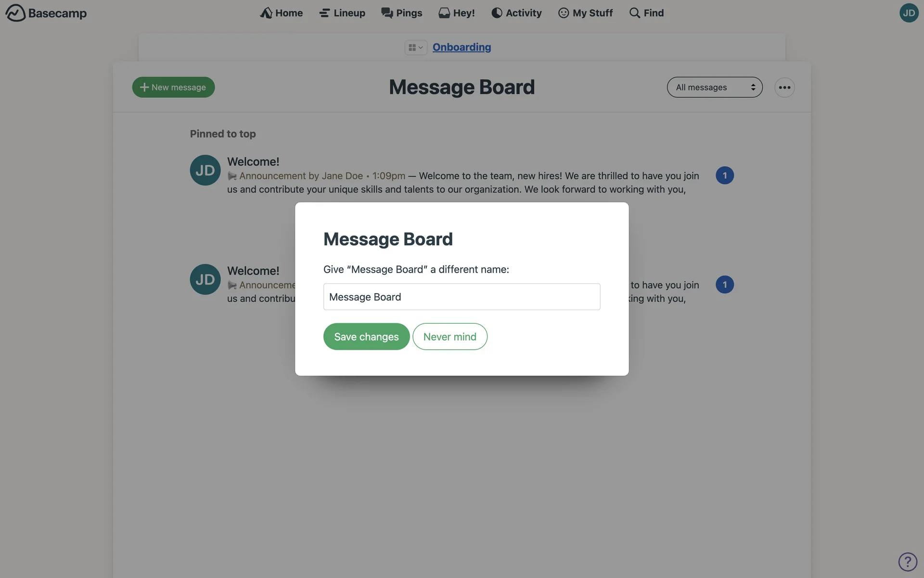Open the Home navigation item
The image size is (924, 578).
point(281,13)
